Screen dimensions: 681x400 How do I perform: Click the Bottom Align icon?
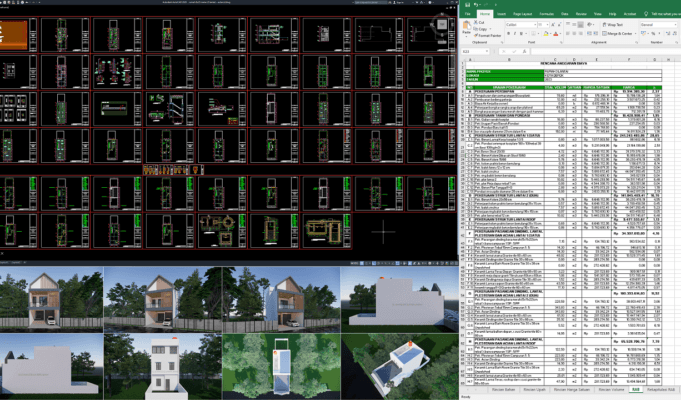[581, 24]
